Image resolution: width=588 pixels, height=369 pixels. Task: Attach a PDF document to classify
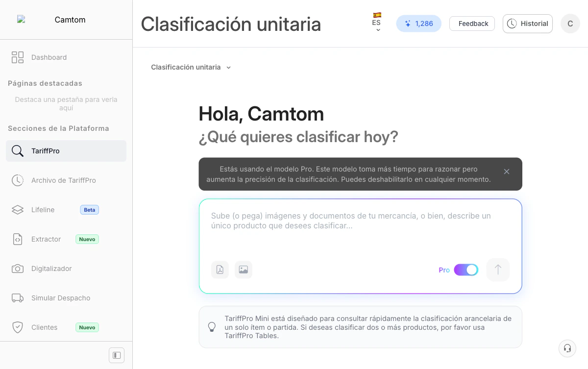coord(220,270)
